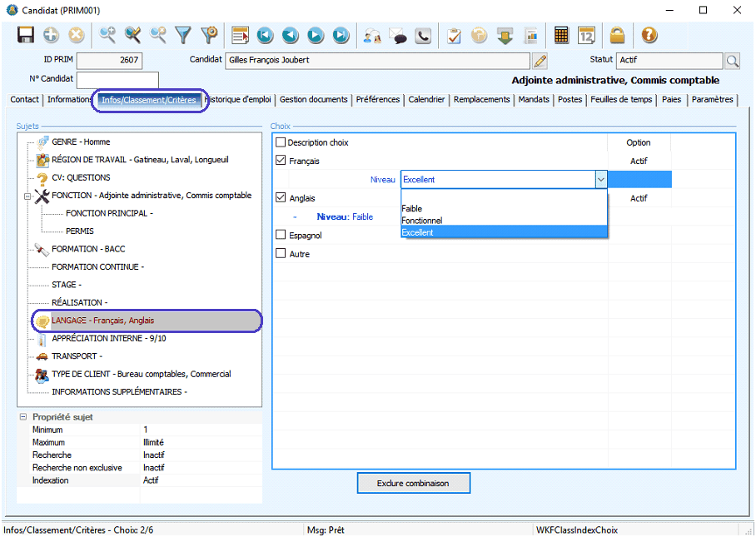Uncheck the Français checkbox

tap(281, 162)
